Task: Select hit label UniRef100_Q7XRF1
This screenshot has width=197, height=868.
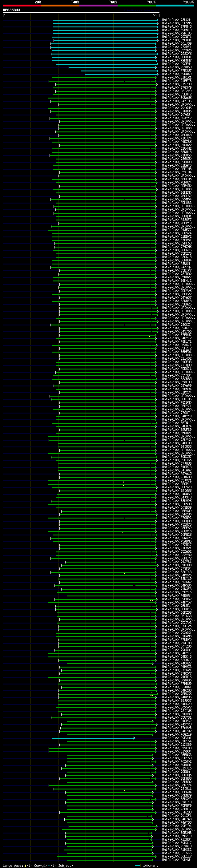Action: (177, 47)
